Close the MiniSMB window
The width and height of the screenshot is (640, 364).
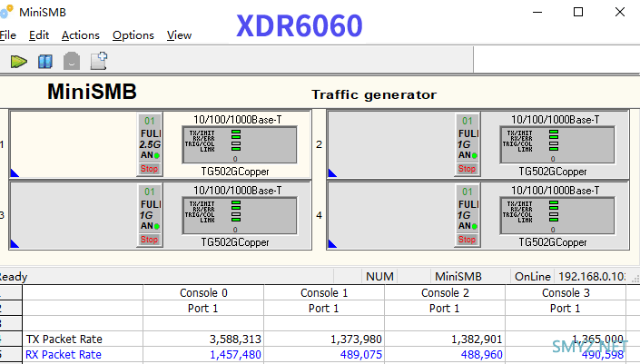620,12
